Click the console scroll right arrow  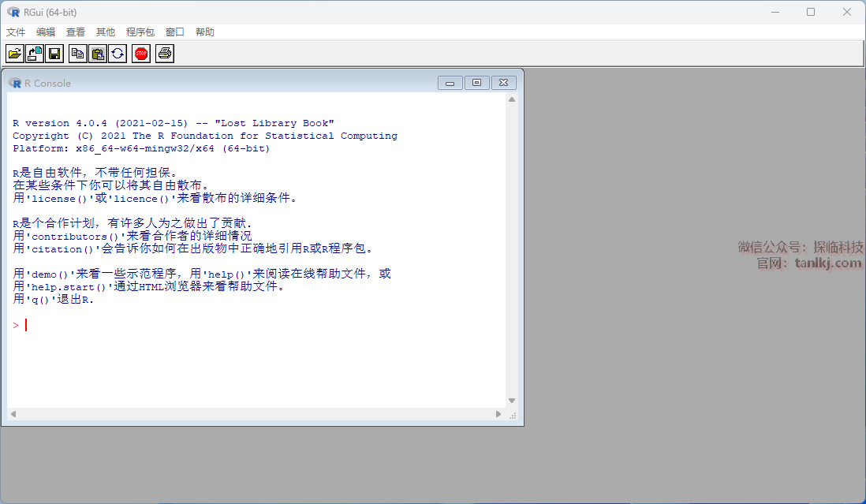point(498,414)
